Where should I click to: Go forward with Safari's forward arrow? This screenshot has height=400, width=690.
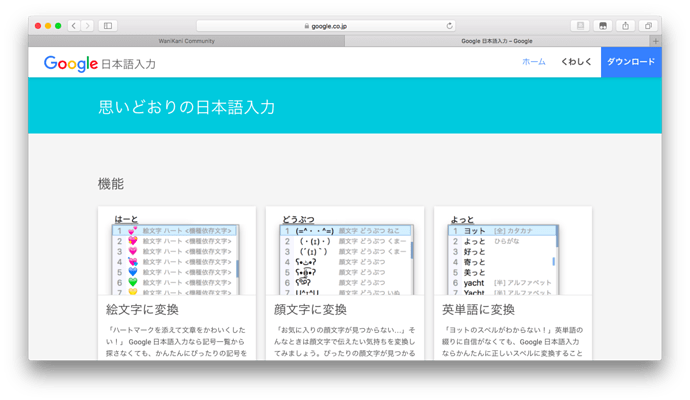87,26
